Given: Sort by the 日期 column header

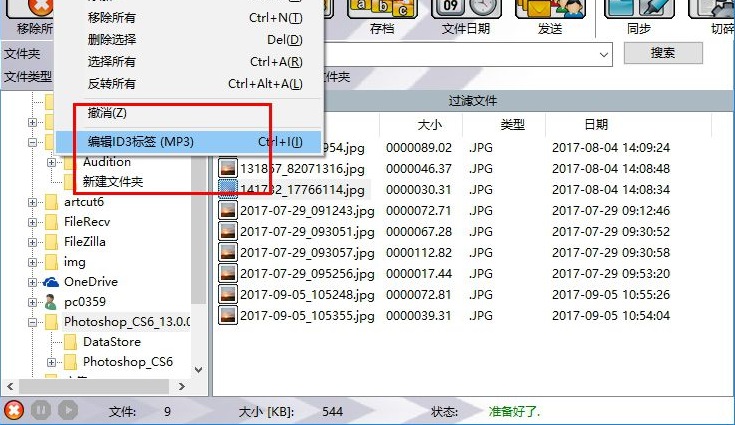Looking at the screenshot, I should coord(596,125).
